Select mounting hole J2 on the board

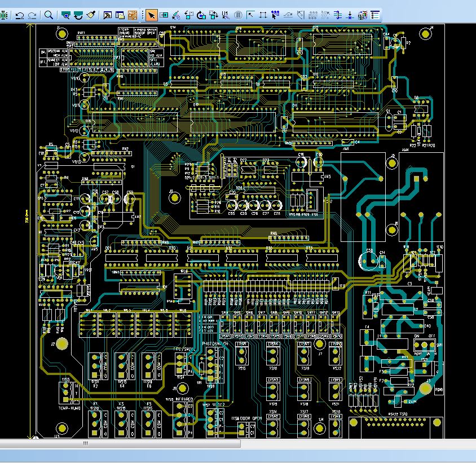click(x=62, y=344)
